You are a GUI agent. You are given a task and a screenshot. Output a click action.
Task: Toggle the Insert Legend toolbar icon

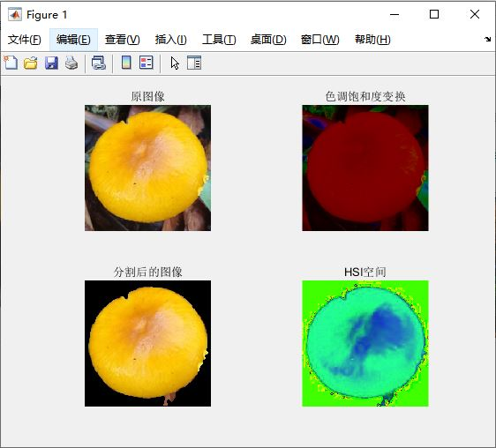pos(147,63)
